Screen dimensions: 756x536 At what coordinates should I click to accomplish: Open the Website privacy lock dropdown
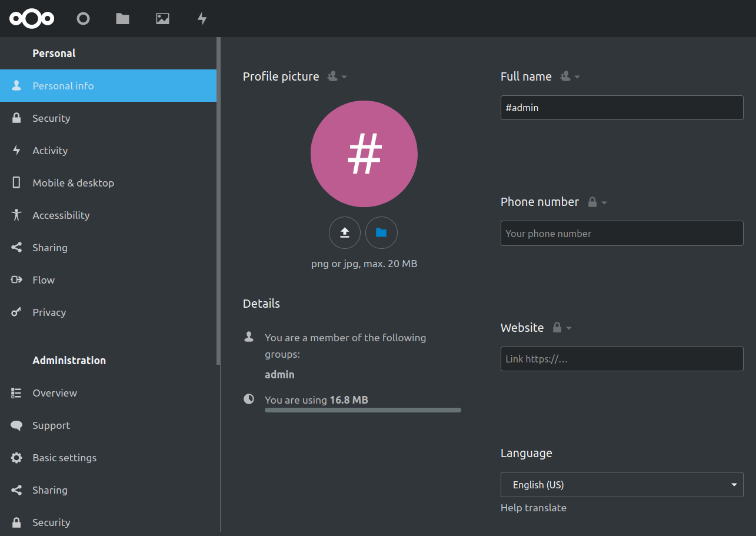562,328
